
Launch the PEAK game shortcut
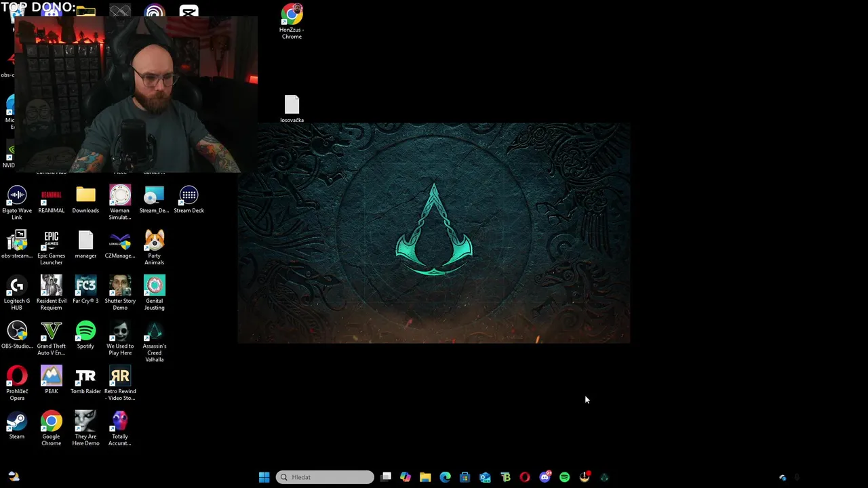pos(52,380)
